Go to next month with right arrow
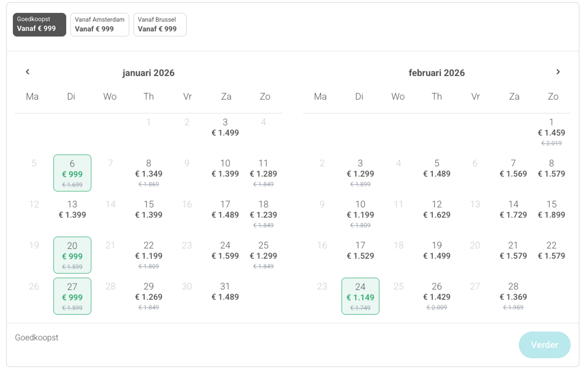This screenshot has height=372, width=588. [558, 72]
